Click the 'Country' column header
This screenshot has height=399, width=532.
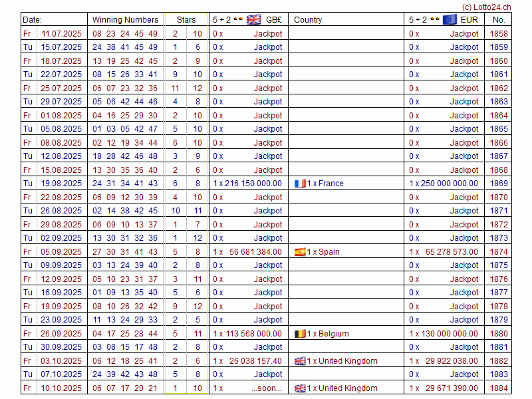tap(308, 20)
